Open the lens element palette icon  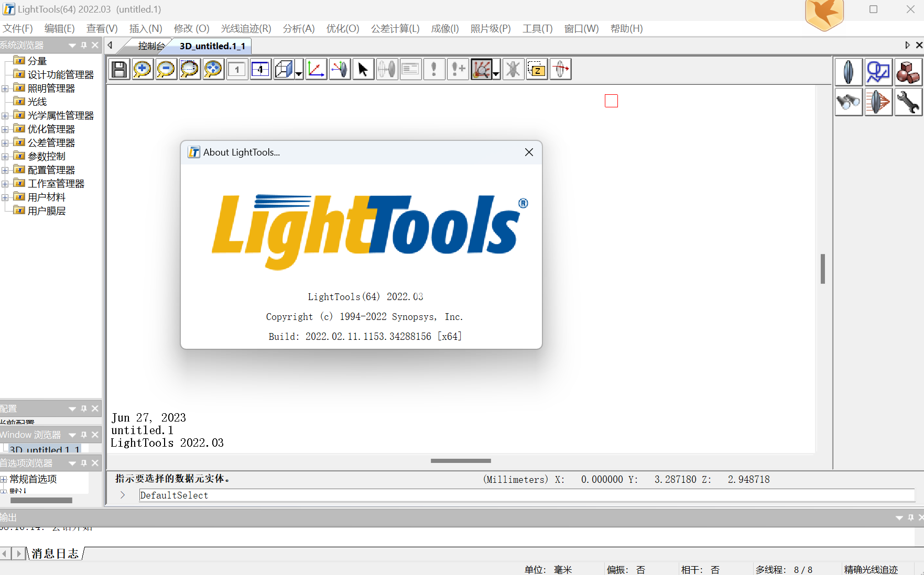click(849, 72)
